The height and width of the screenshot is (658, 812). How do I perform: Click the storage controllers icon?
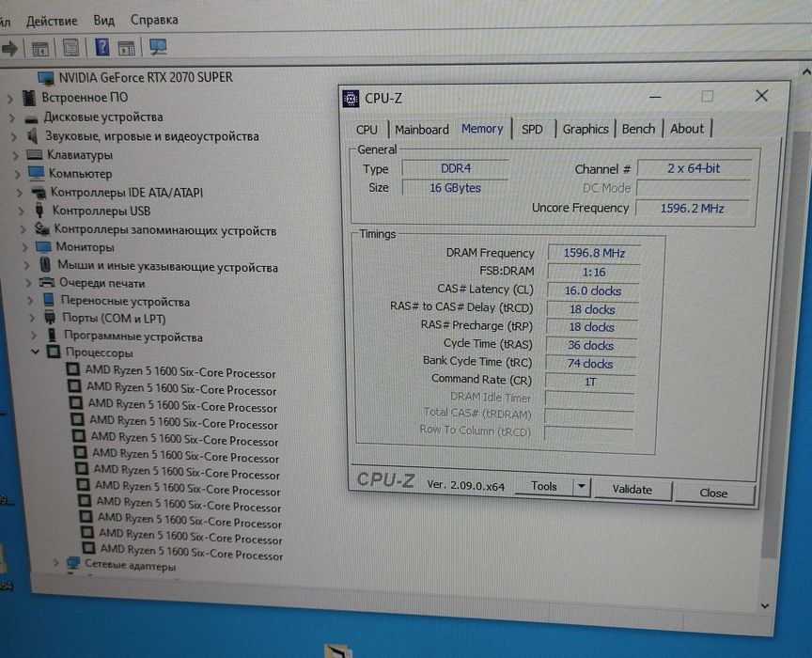(41, 228)
